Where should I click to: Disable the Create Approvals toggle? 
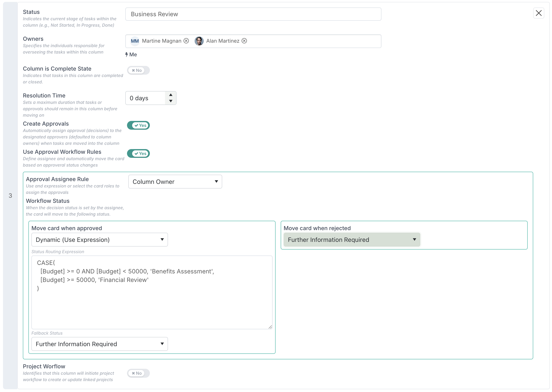(138, 125)
